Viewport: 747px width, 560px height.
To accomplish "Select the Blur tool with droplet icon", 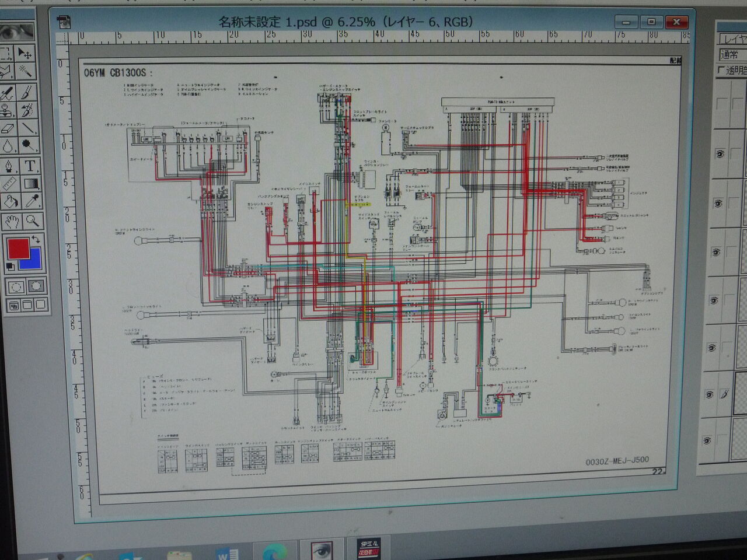I will [8, 146].
